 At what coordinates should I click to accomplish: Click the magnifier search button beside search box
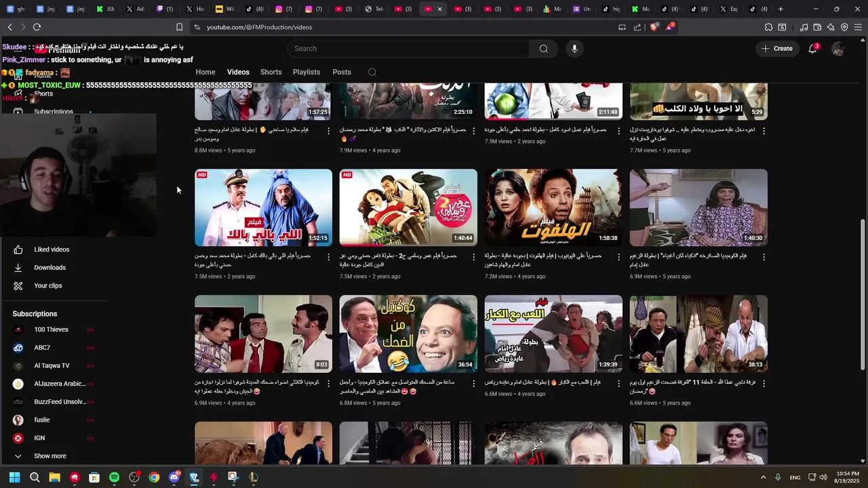coord(543,49)
